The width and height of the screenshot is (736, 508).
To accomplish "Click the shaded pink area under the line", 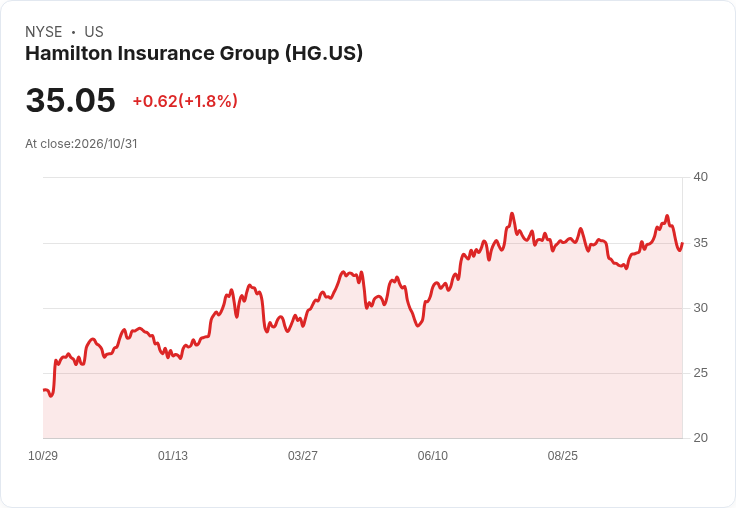I will pyautogui.click(x=362, y=376).
